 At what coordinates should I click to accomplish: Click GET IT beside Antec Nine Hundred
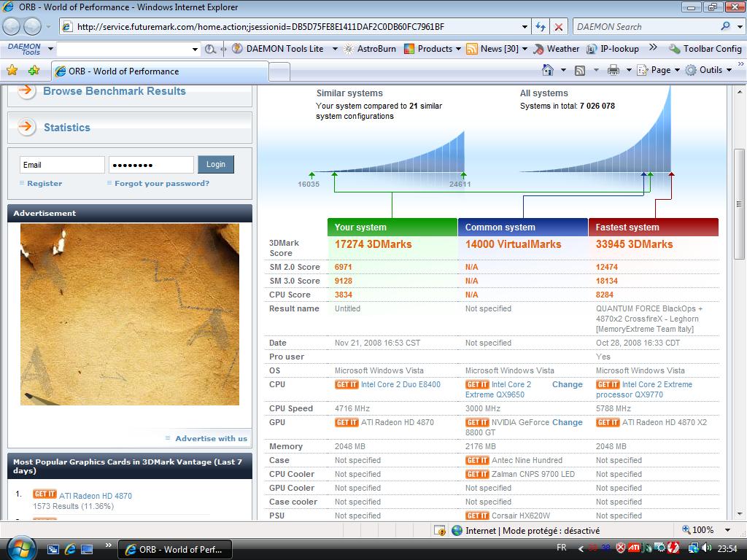[477, 460]
